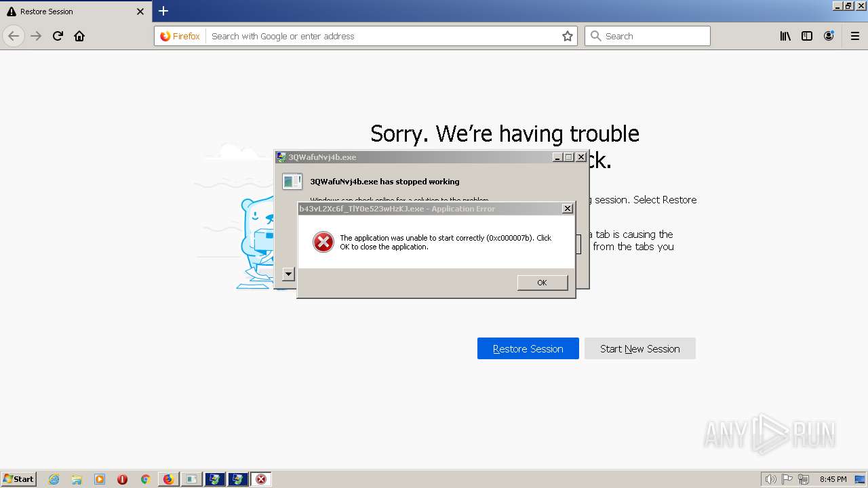The image size is (868, 488).
Task: Select the Restore Session tab
Action: click(x=76, y=12)
